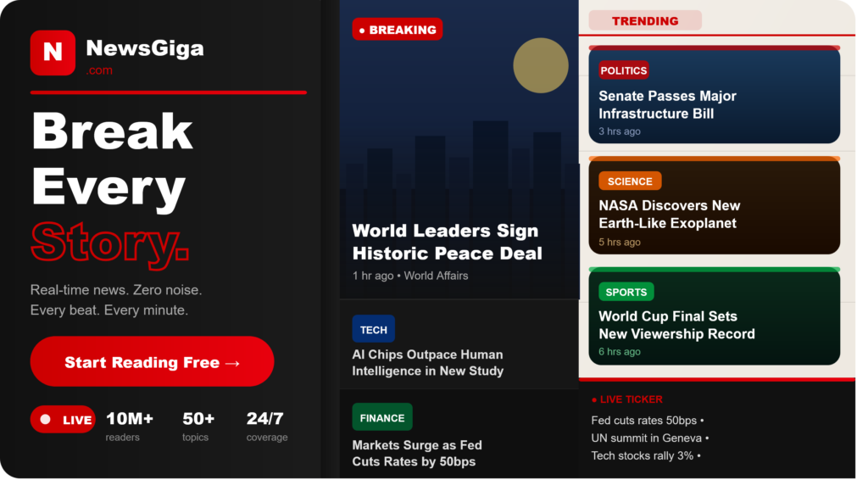The width and height of the screenshot is (868, 491).
Task: Select the BREAKING badge
Action: click(x=398, y=30)
